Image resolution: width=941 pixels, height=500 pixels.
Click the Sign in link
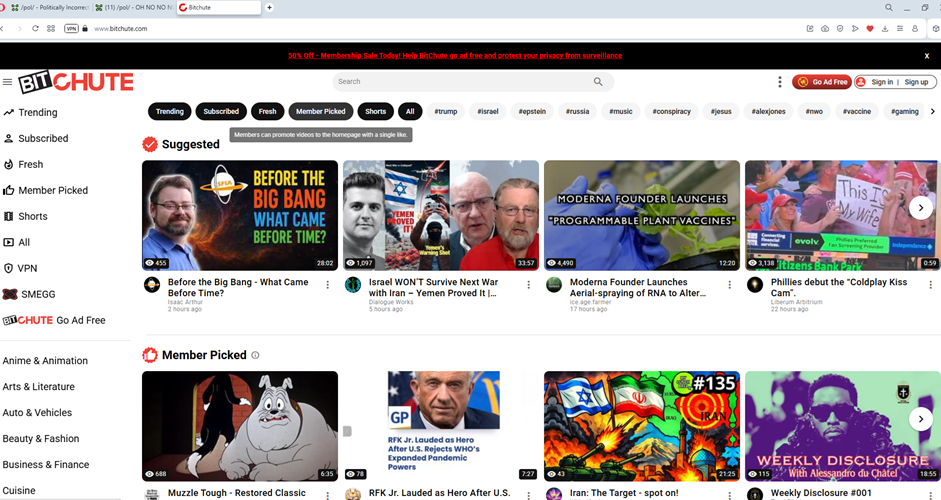coord(882,82)
